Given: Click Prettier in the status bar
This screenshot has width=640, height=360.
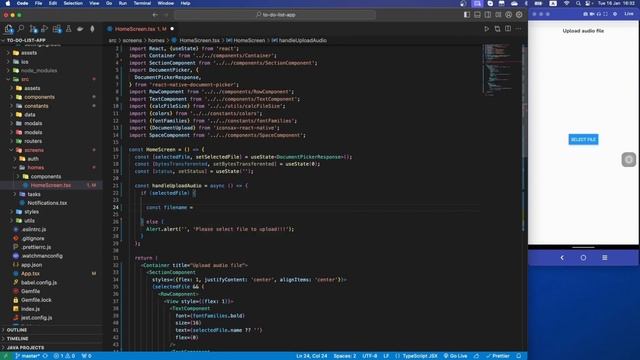Looking at the screenshot, I should coord(498,356).
